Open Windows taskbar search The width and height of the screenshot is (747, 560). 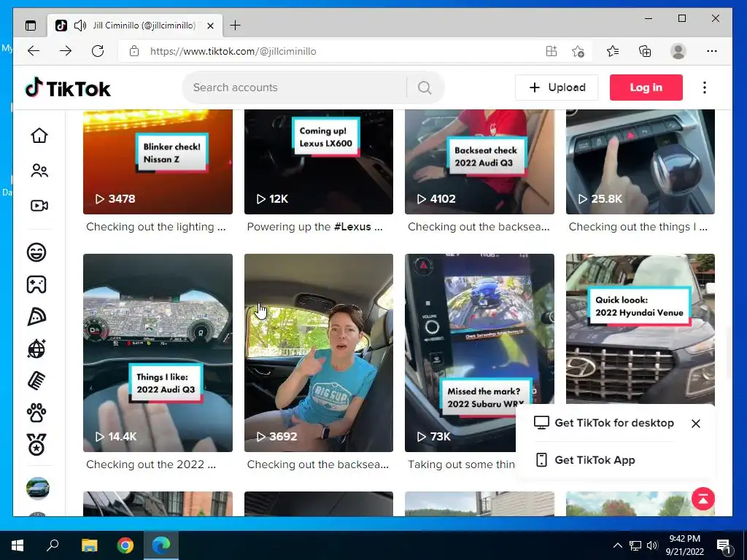53,545
